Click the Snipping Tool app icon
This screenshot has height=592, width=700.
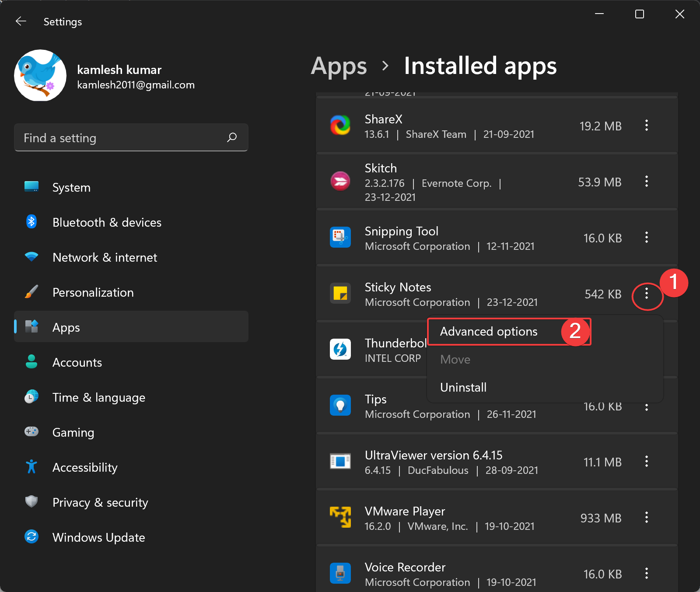[x=340, y=237]
